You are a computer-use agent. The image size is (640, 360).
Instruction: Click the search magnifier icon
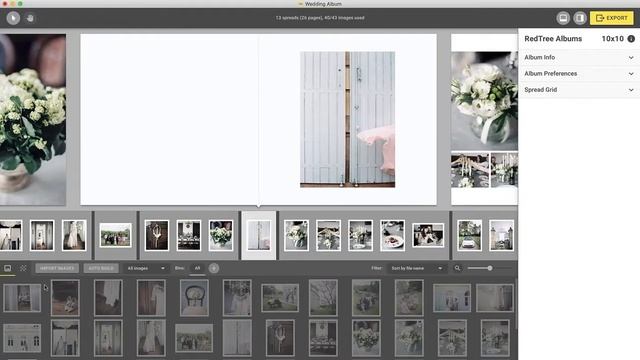pos(458,268)
